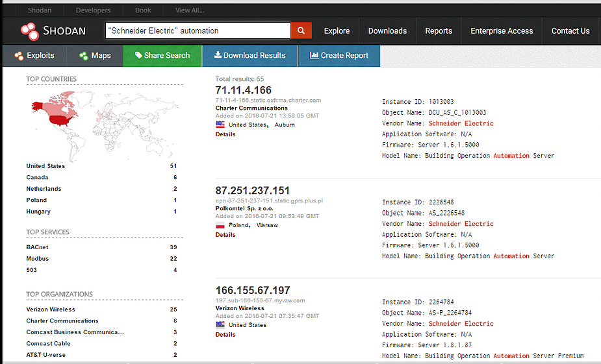The height and width of the screenshot is (364, 601).
Task: Click hostname 197.sub-166-155-67.myvzw.com
Action: 261,300
